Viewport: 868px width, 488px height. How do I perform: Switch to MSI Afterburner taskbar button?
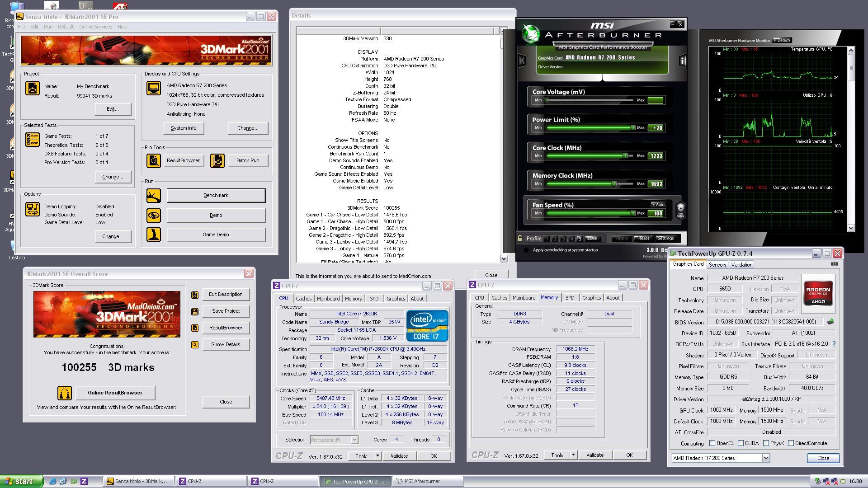[428, 481]
